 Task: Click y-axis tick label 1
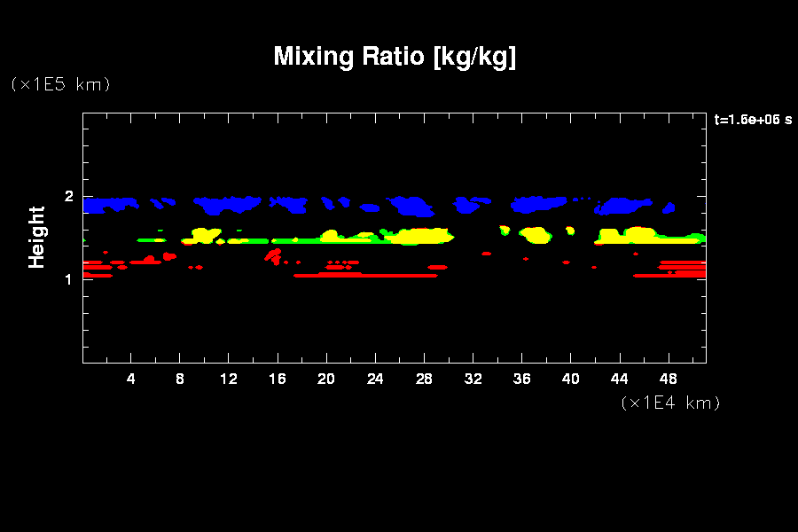pyautogui.click(x=69, y=279)
